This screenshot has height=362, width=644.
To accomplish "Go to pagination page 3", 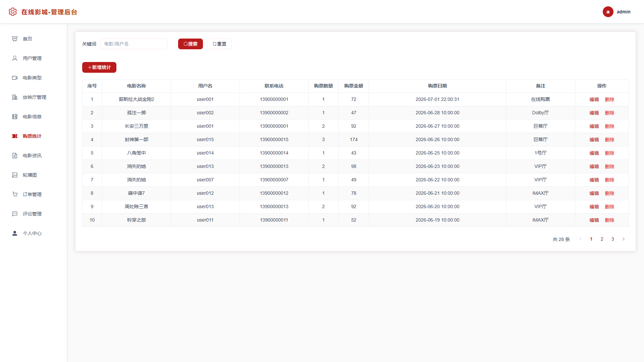I will pyautogui.click(x=612, y=239).
